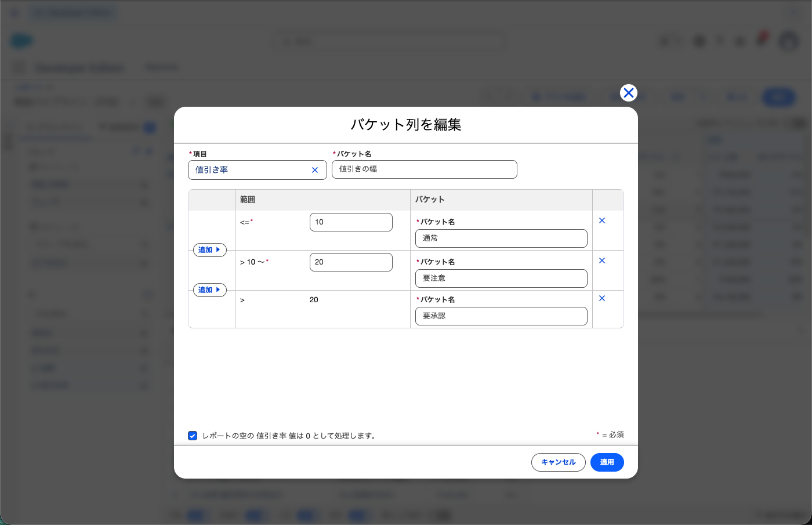Image resolution: width=812 pixels, height=525 pixels.
Task: Click the 追加 button below the <= row
Action: click(x=209, y=250)
